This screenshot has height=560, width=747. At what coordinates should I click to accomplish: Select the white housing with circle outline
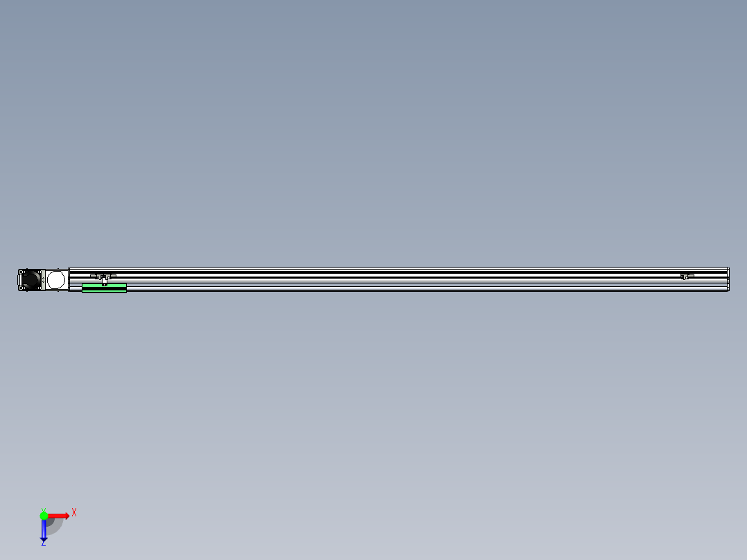[x=56, y=280]
